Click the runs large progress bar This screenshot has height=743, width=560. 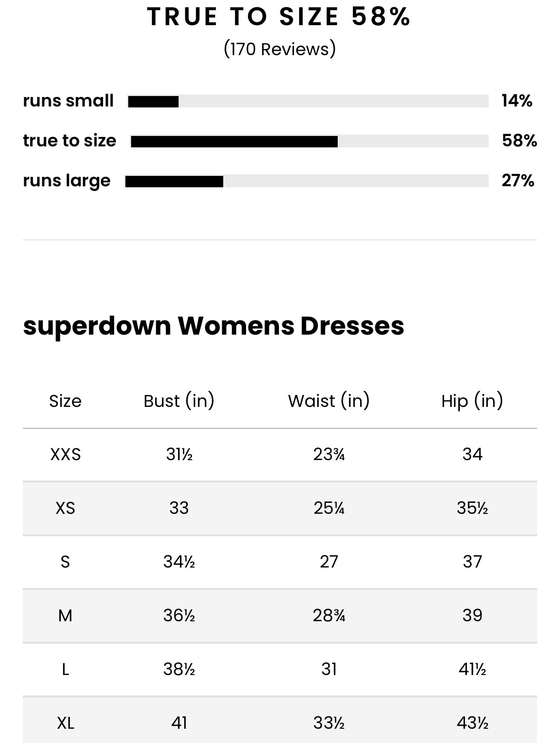coord(306,181)
